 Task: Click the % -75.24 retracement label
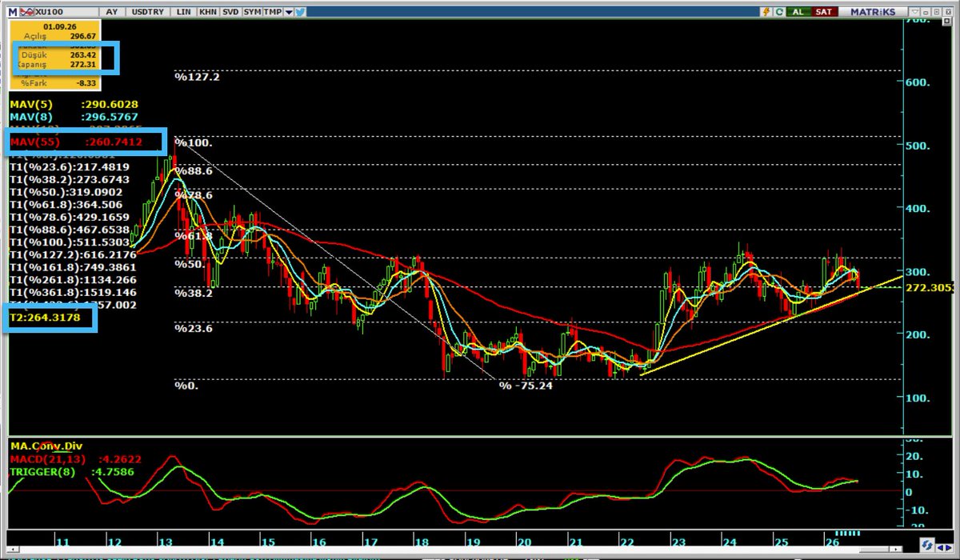[x=526, y=386]
